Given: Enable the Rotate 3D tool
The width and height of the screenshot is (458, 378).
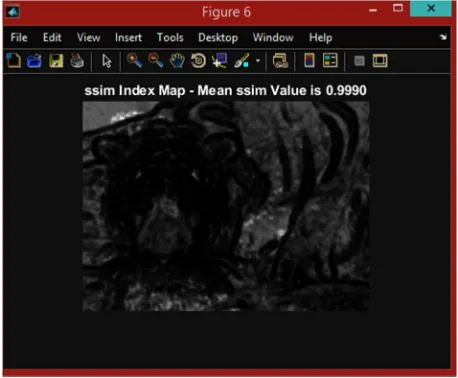Looking at the screenshot, I should coord(198,61).
